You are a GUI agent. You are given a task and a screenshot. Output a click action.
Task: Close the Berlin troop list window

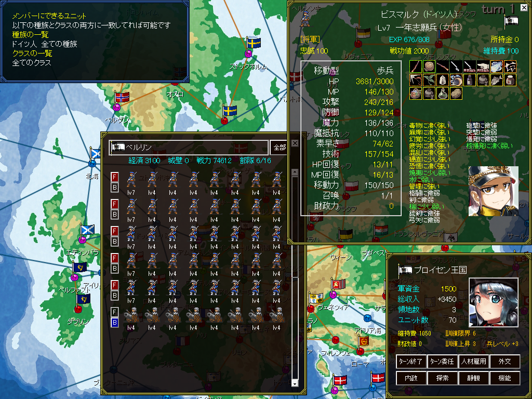click(x=295, y=143)
